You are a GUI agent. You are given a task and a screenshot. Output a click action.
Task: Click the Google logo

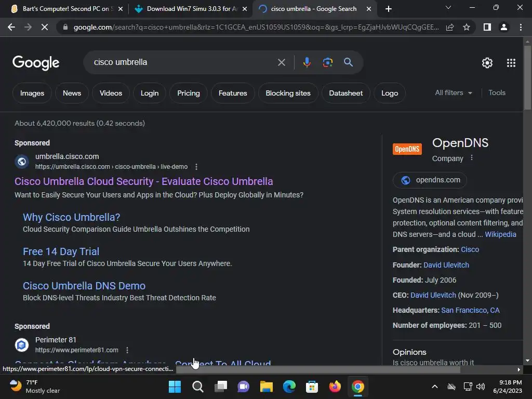36,63
